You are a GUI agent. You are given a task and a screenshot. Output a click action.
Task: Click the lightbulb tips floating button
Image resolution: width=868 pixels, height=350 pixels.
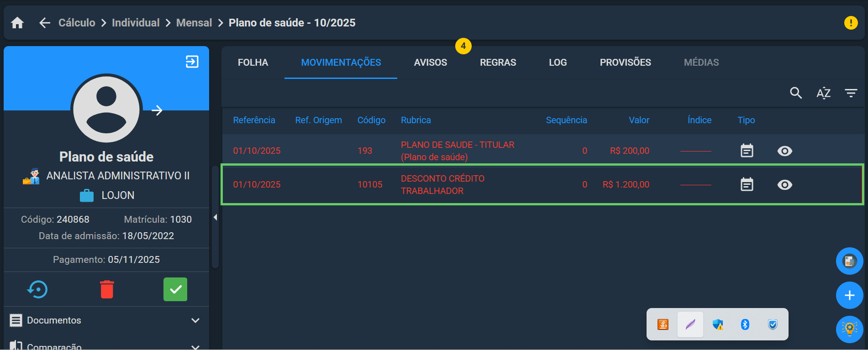point(850,329)
